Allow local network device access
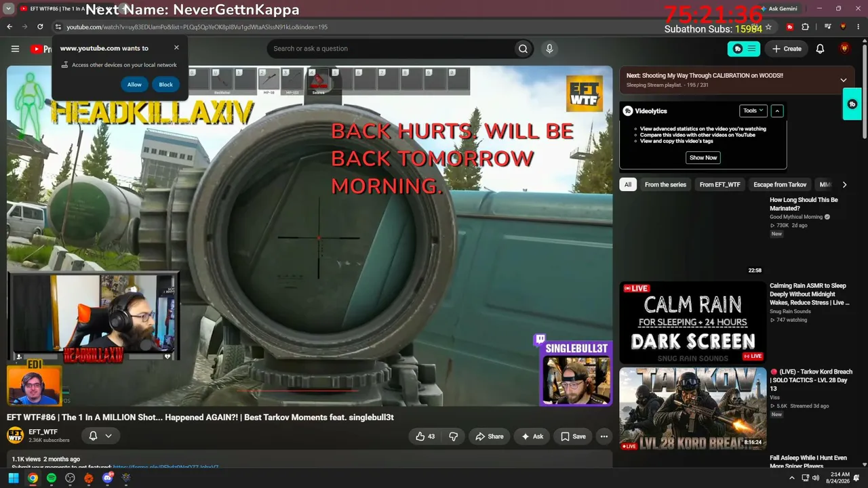The width and height of the screenshot is (868, 488). [x=134, y=84]
